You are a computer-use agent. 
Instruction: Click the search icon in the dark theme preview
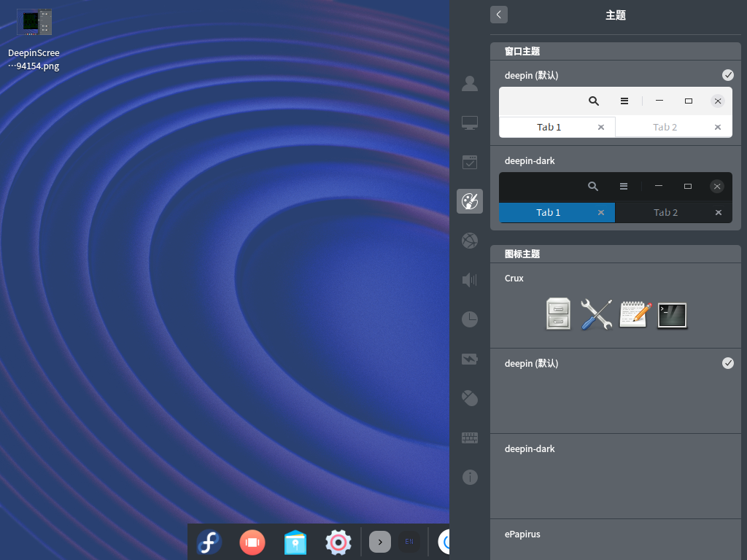(x=592, y=186)
